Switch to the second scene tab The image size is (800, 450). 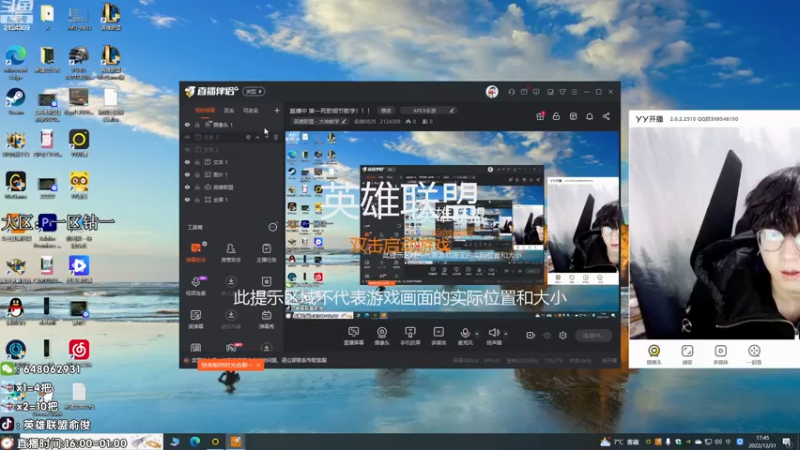pos(229,111)
